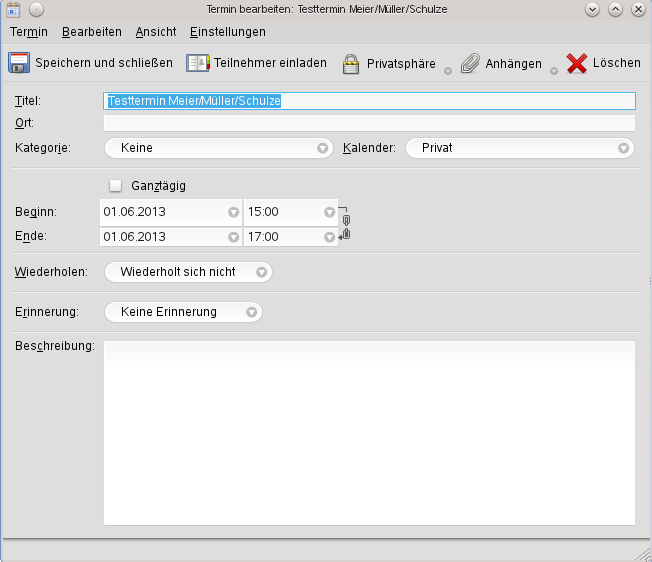The image size is (652, 562).
Task: Click Speichern und schließen label
Action: tap(104, 63)
